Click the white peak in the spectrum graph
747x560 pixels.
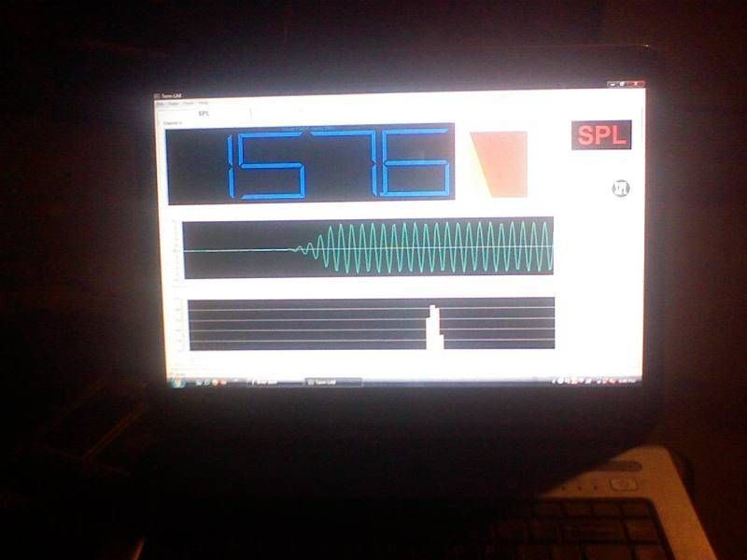click(x=433, y=327)
